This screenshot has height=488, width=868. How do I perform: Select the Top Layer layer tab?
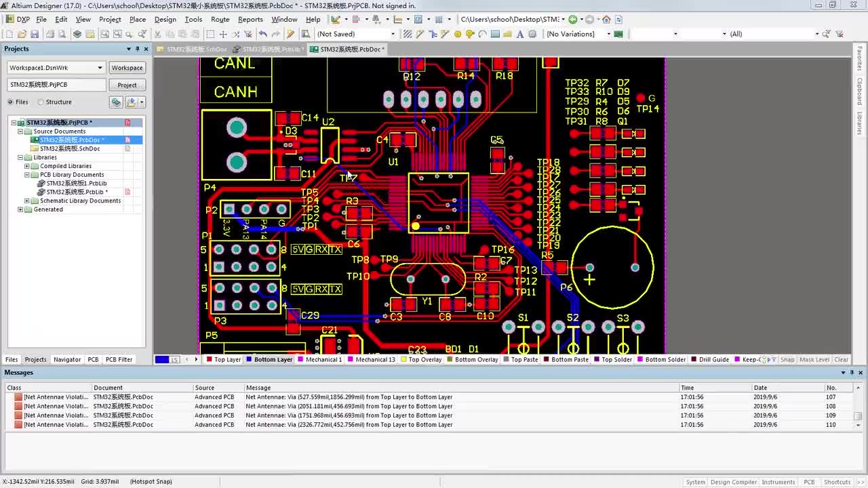(224, 360)
